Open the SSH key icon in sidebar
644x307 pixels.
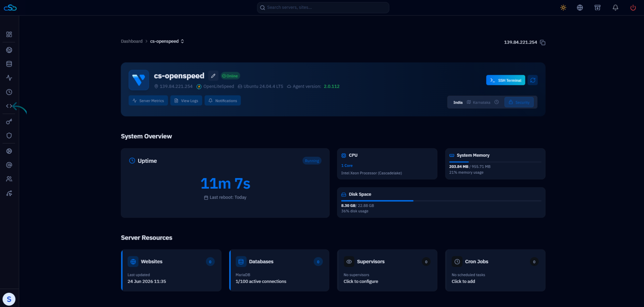point(9,122)
